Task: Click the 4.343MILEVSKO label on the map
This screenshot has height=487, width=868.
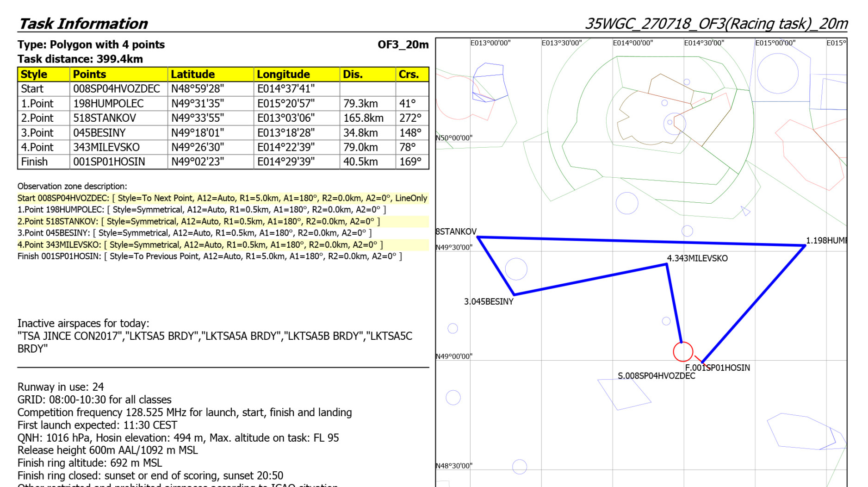Action: pyautogui.click(x=697, y=258)
